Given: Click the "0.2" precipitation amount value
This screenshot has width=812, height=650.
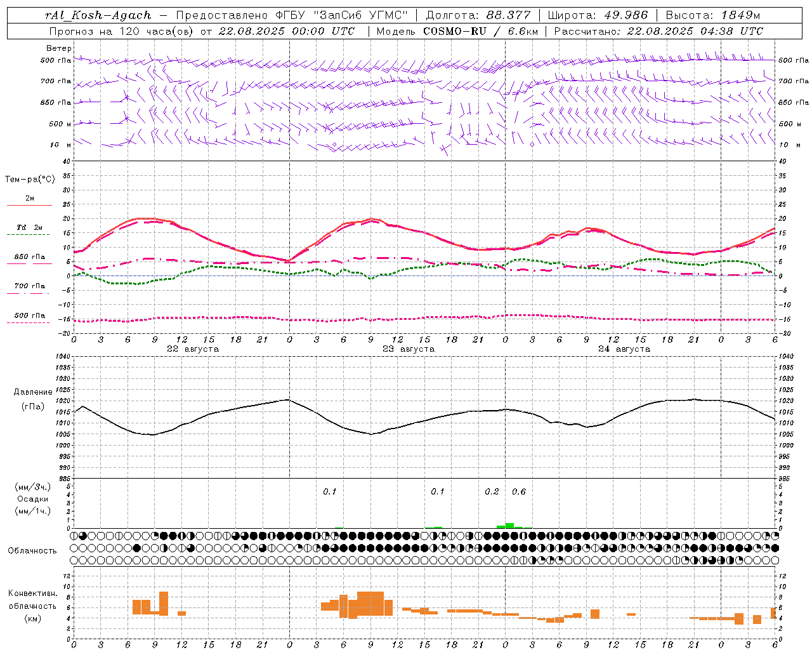Looking at the screenshot, I should tap(492, 492).
